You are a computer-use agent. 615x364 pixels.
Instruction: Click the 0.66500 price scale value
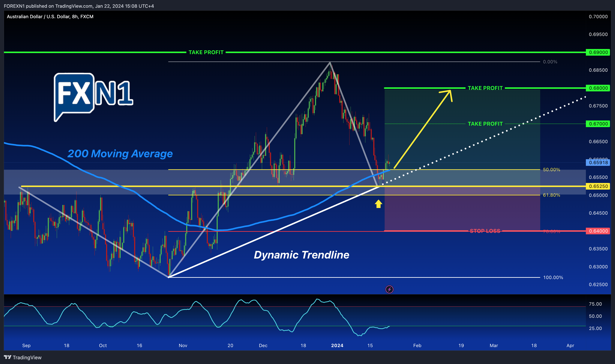[x=598, y=142]
